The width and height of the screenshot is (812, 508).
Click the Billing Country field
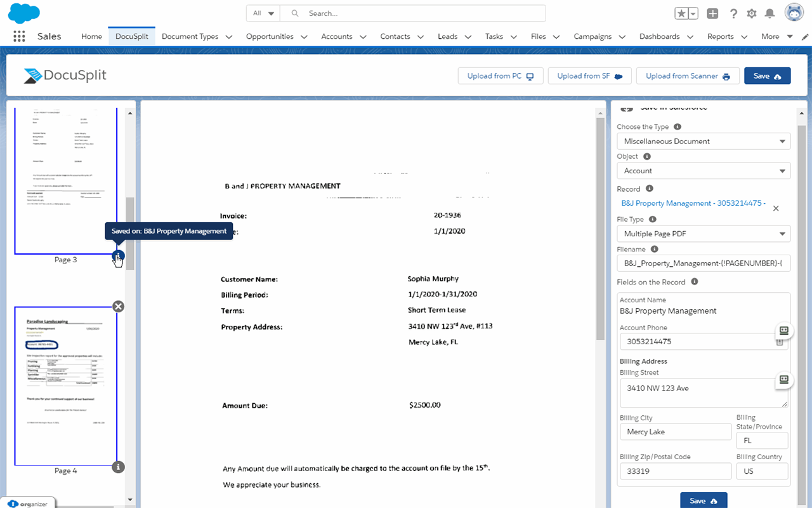coord(762,471)
